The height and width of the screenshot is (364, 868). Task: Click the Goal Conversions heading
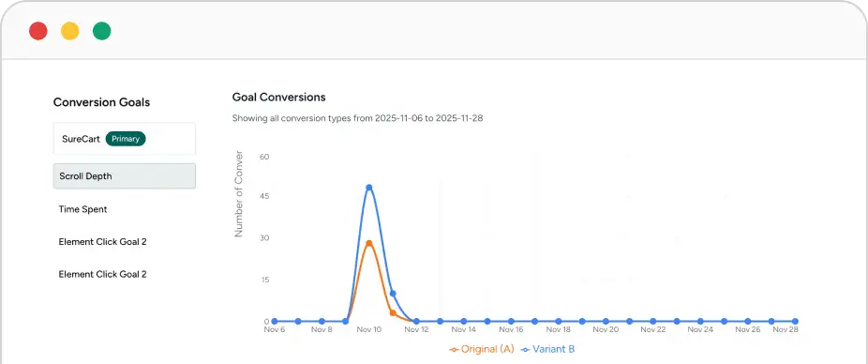point(279,97)
